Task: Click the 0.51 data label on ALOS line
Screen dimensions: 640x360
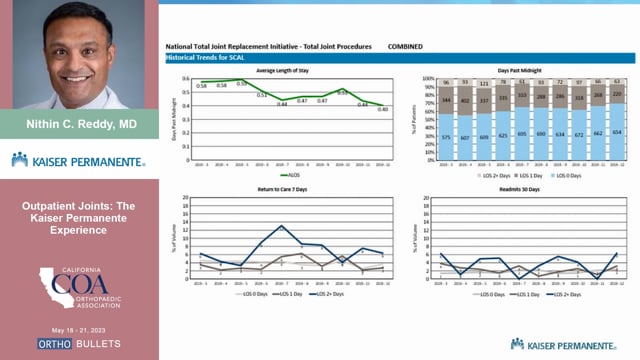Action: pos(262,95)
